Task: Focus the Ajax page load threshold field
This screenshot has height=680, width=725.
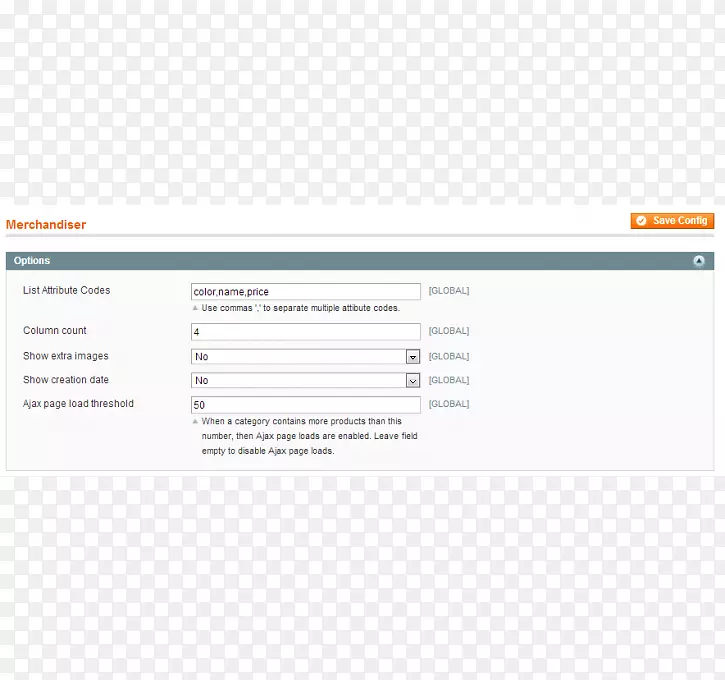Action: click(306, 405)
